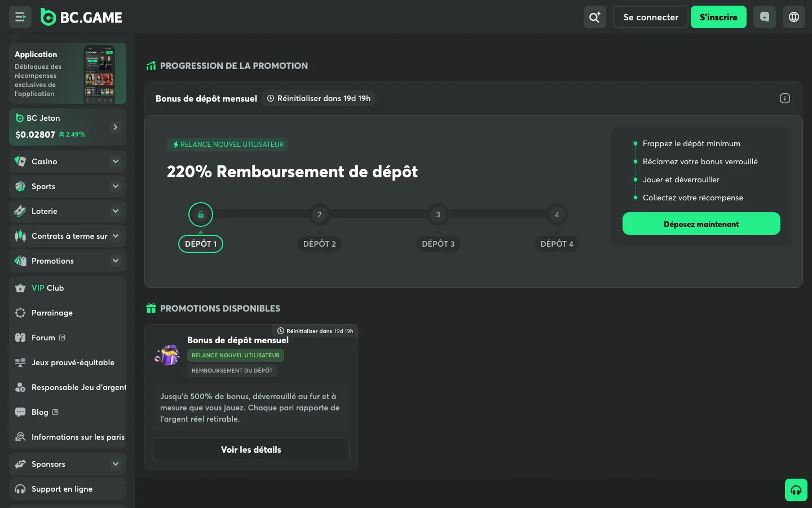Open the Blog external link
Viewport: 812px width, 508px height.
click(55, 412)
